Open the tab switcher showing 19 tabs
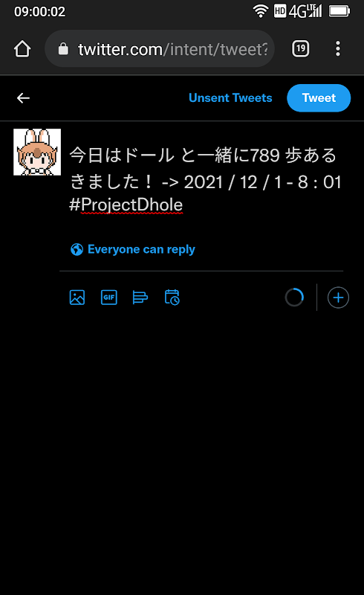 pyautogui.click(x=301, y=48)
